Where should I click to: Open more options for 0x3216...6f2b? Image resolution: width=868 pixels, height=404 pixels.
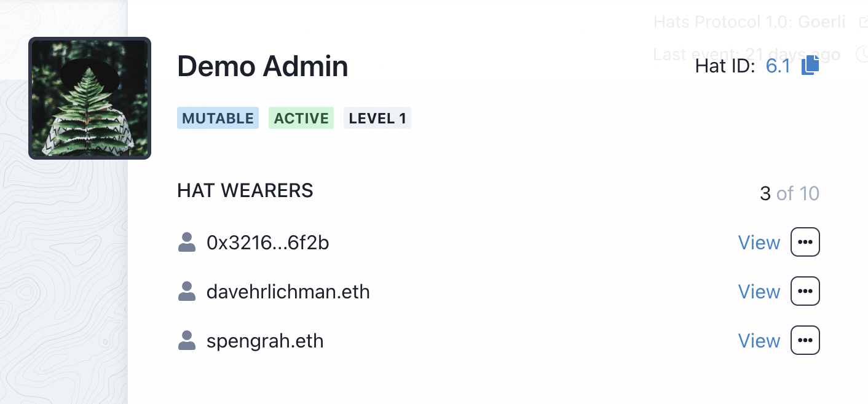pyautogui.click(x=805, y=242)
